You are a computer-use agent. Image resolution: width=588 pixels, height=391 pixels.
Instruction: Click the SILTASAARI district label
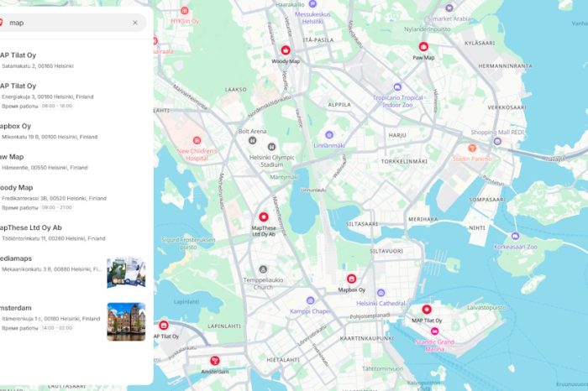(362, 224)
